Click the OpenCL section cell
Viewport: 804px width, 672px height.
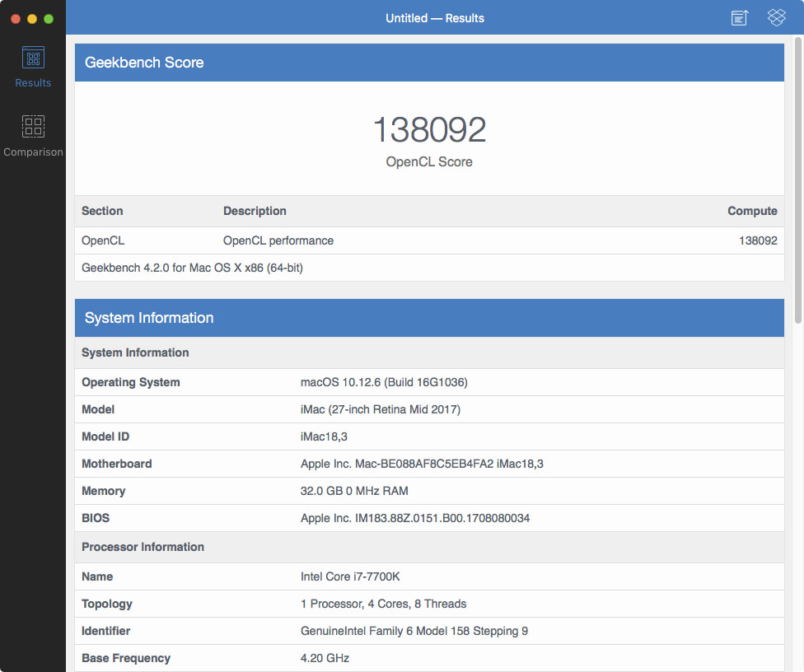point(103,240)
